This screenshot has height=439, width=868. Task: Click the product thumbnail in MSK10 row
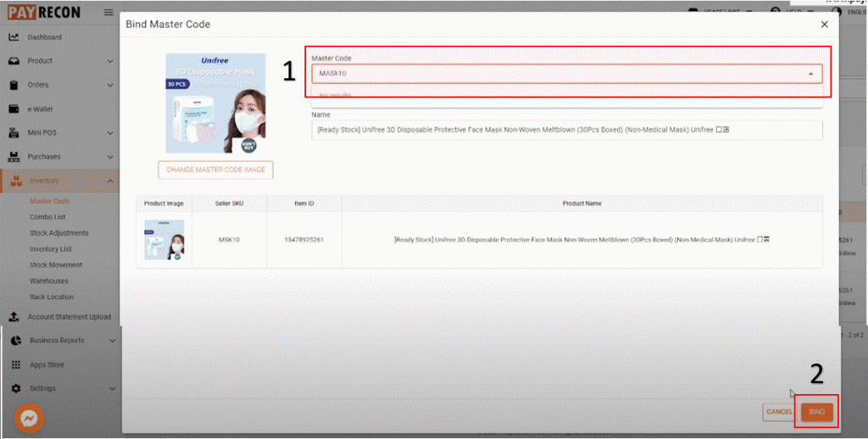pyautogui.click(x=164, y=240)
